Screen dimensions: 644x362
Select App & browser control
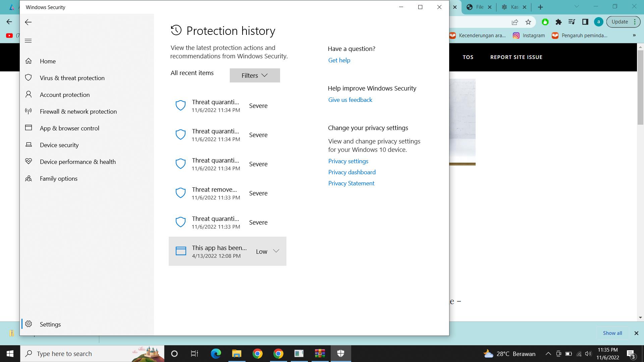pyautogui.click(x=69, y=128)
